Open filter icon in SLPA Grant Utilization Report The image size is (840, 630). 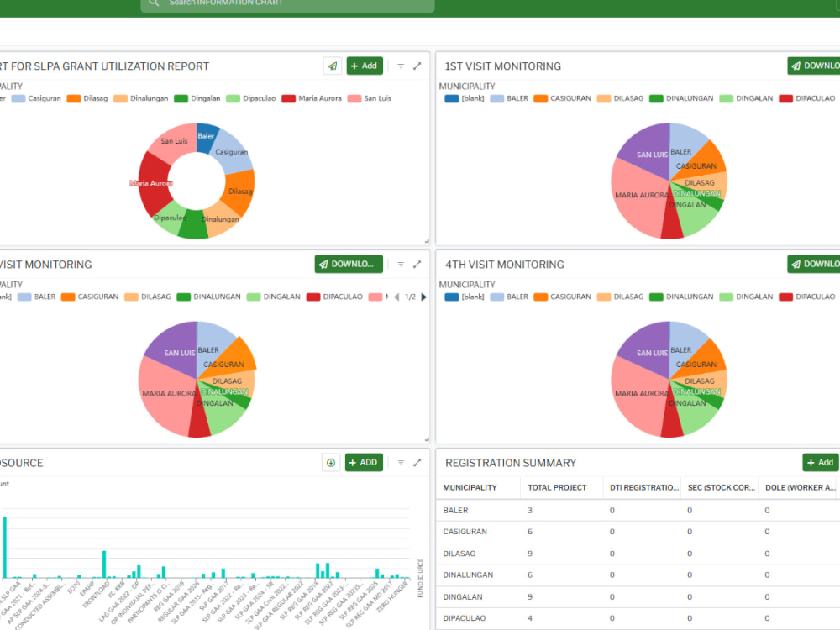[401, 66]
